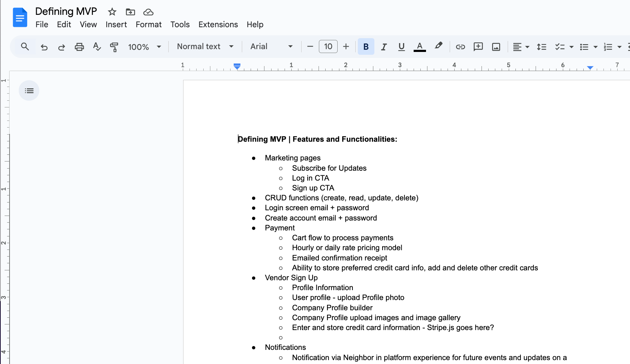Decrease font size with minus button
This screenshot has height=364, width=630.
[310, 47]
